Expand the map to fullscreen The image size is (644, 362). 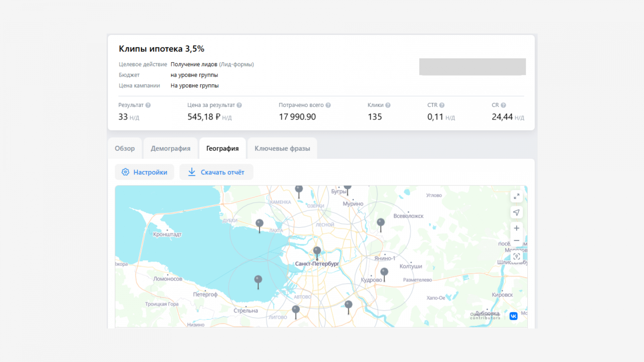[x=516, y=196]
